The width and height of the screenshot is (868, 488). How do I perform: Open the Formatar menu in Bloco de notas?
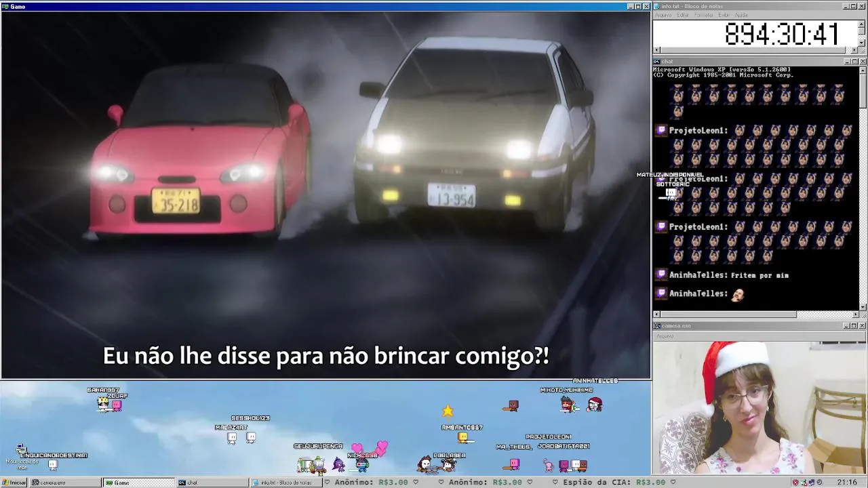pos(704,15)
